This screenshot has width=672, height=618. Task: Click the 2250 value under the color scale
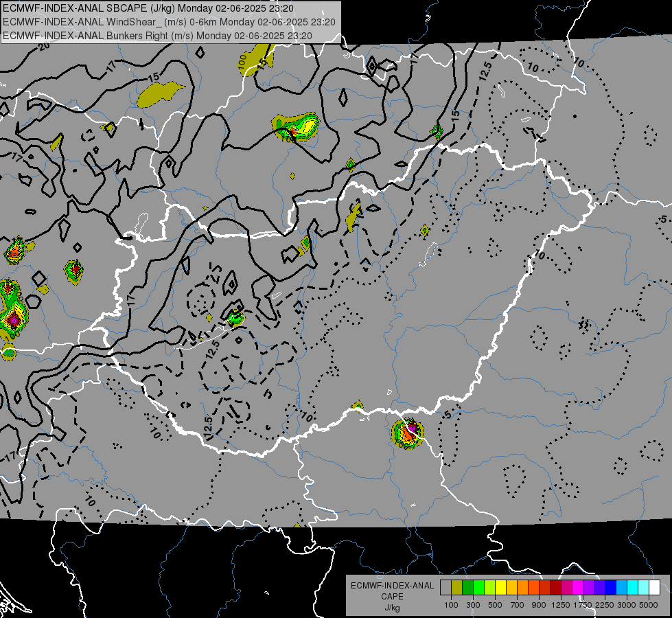coord(605,605)
